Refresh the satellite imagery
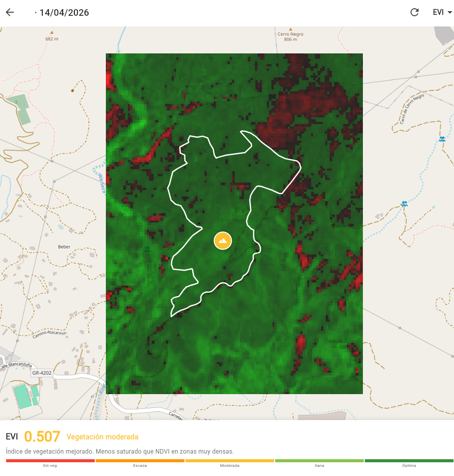The width and height of the screenshot is (454, 476). 414,12
